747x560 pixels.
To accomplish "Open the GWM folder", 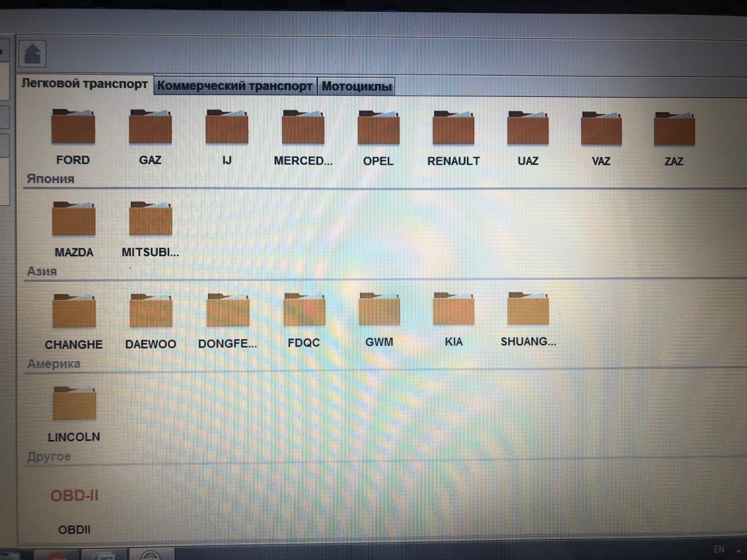I will pos(379,309).
